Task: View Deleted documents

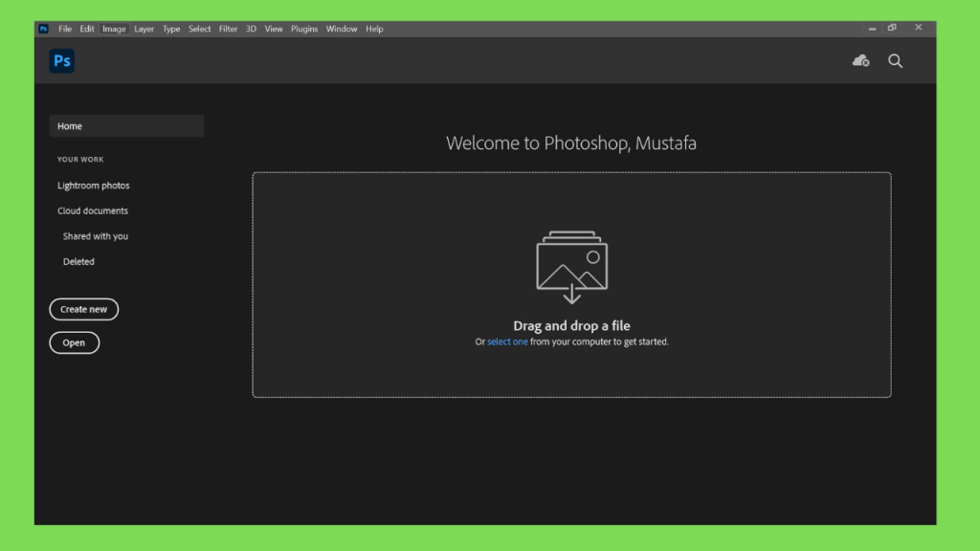Action: pyautogui.click(x=78, y=262)
